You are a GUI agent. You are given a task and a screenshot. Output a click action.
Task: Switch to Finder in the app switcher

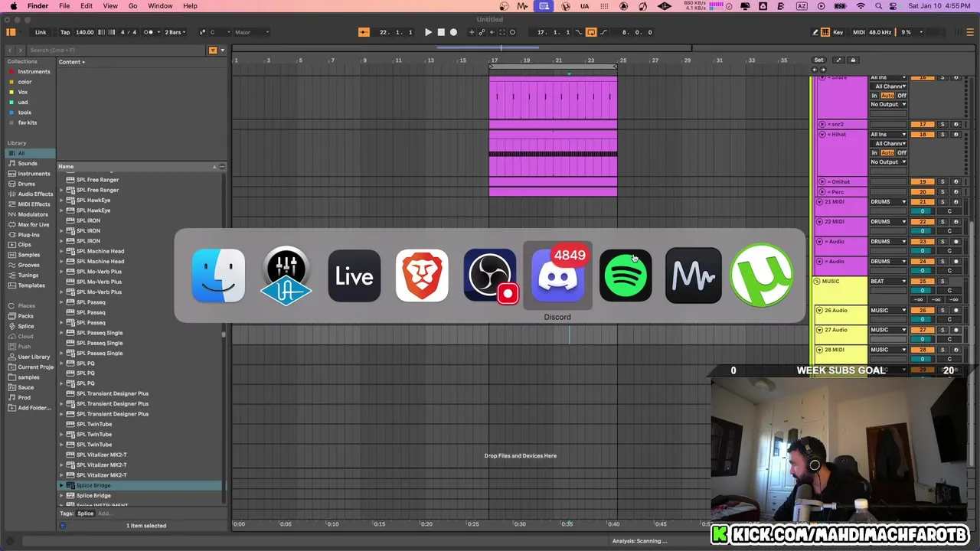coord(218,275)
